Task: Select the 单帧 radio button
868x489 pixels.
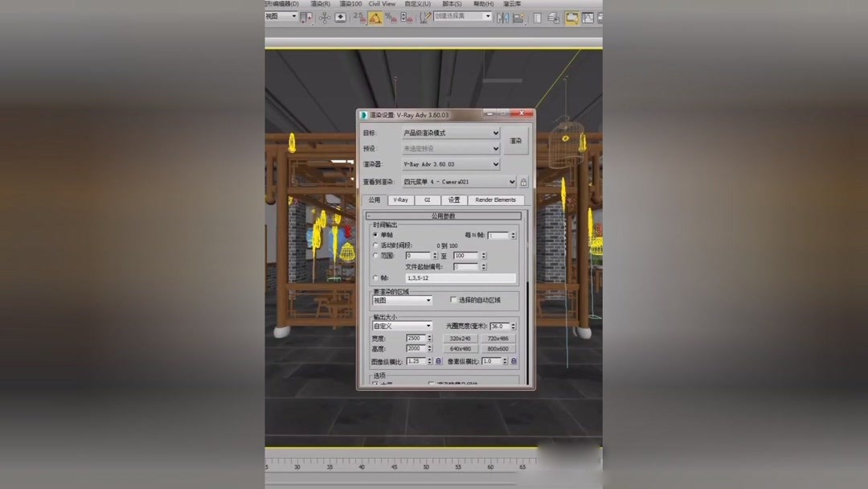Action: point(375,234)
